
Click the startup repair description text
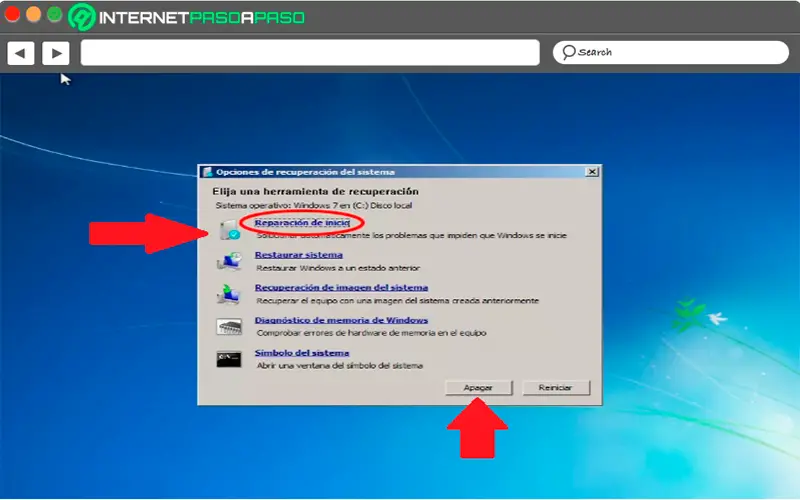coord(411,235)
